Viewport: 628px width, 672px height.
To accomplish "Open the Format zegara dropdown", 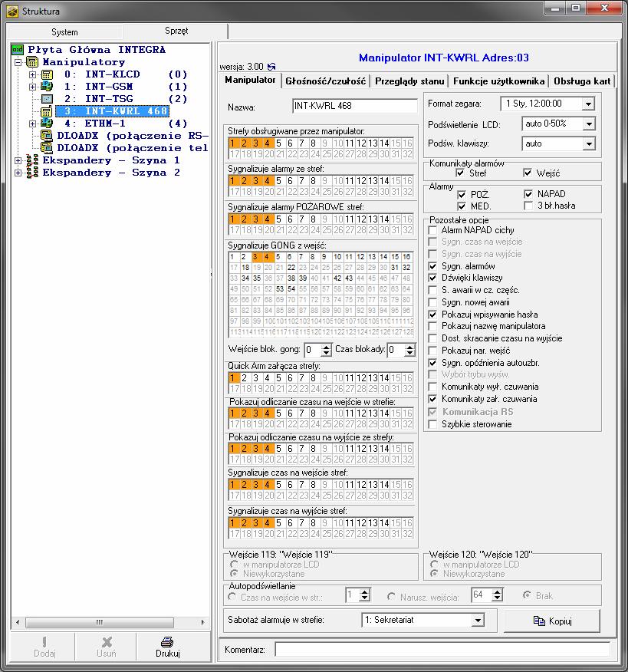I will pos(589,104).
